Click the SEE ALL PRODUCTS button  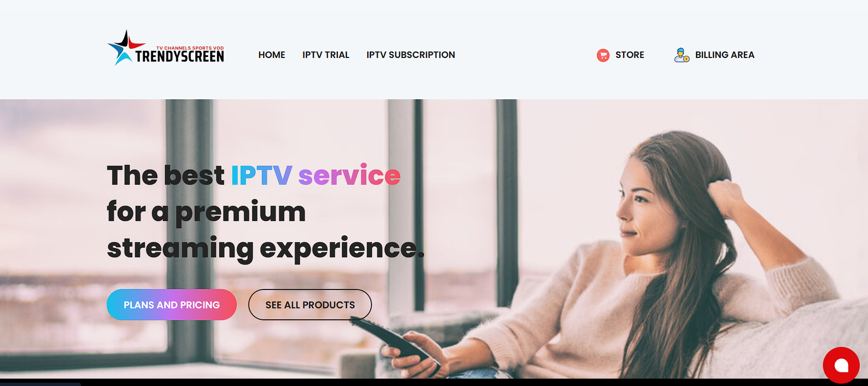point(310,305)
